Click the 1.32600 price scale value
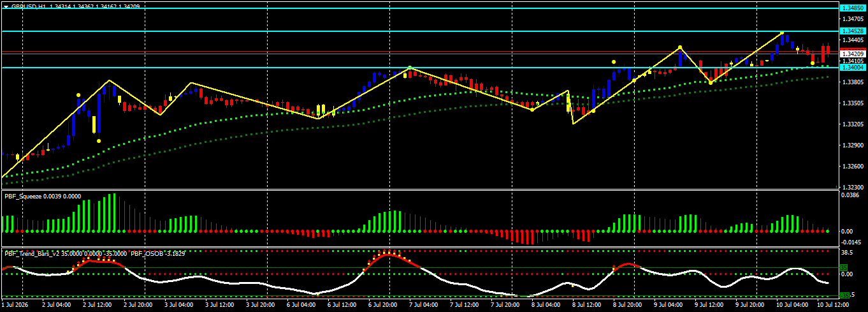868x312 pixels. coord(853,166)
